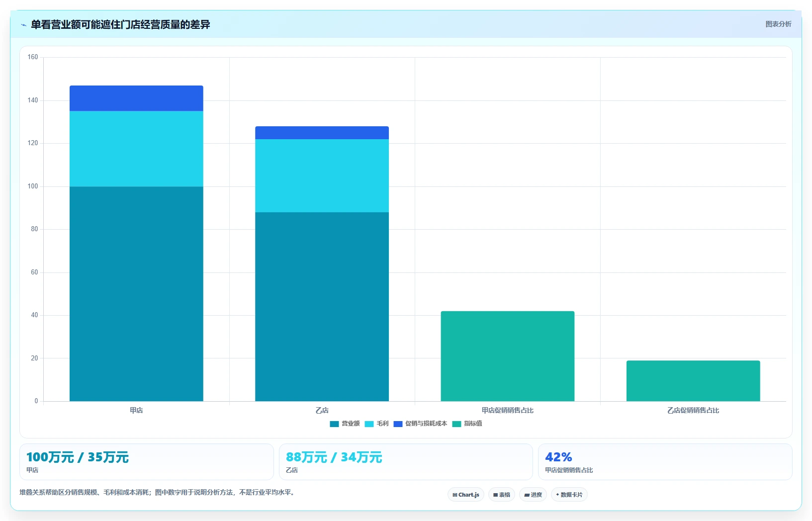Click the 乙店 x-axis label
Screen dimensions: 812x521
click(322, 410)
